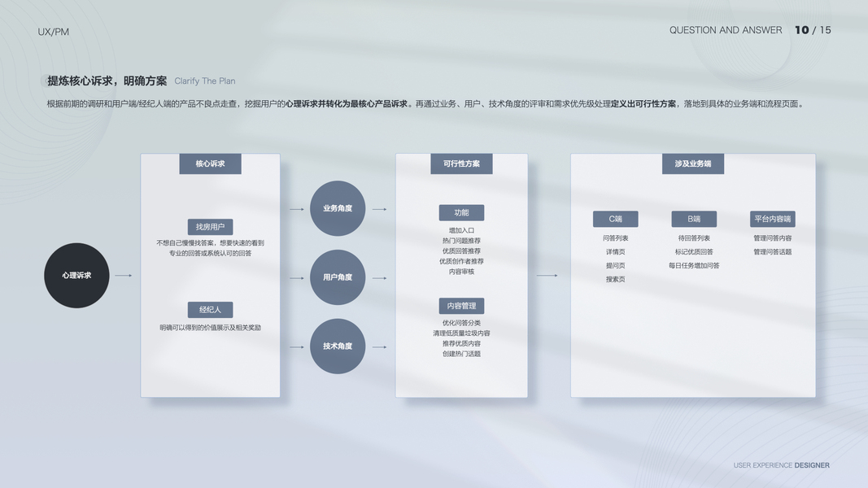
Task: Select the 业务角度 circle node
Action: click(x=338, y=208)
